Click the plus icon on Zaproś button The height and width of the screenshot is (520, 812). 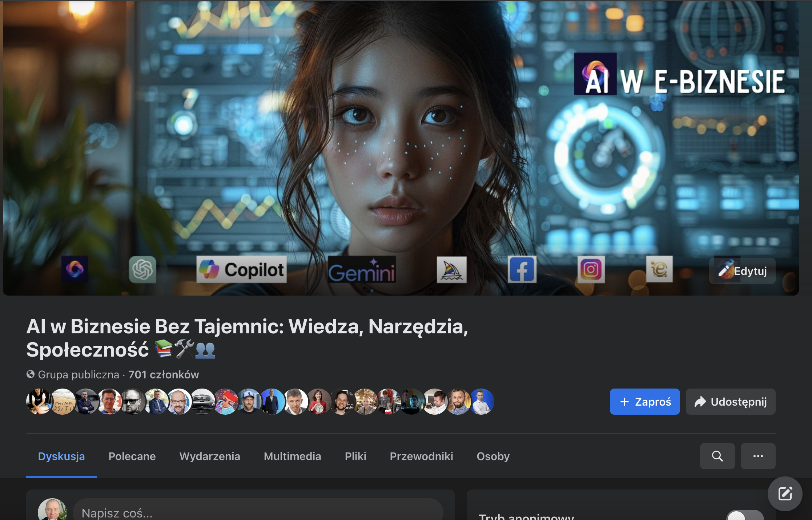pyautogui.click(x=624, y=402)
